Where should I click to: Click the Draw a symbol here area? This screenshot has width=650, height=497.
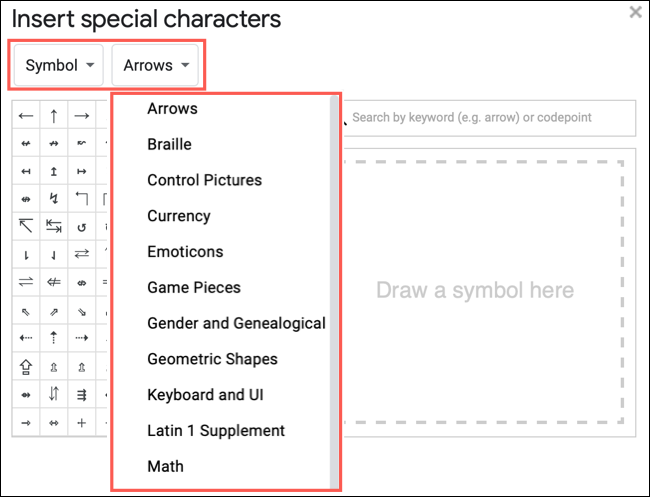[488, 291]
